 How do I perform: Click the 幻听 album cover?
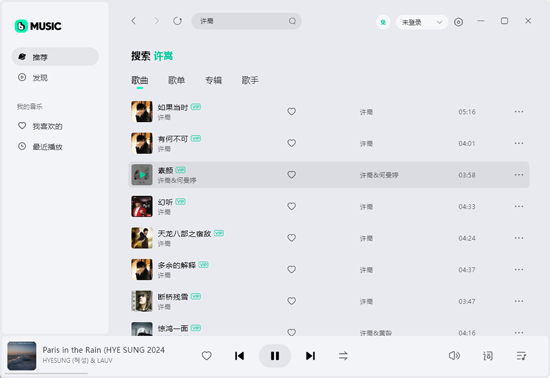click(142, 206)
